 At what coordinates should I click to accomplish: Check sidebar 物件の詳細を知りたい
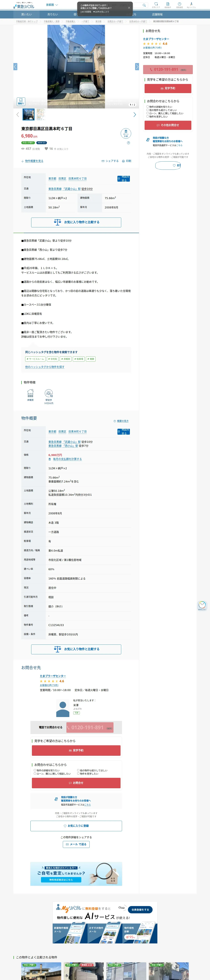[148, 106]
